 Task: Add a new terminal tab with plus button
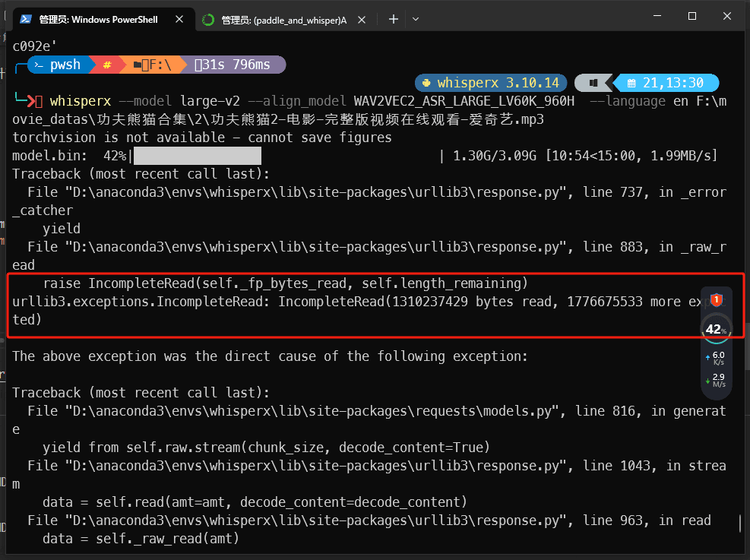(x=393, y=19)
